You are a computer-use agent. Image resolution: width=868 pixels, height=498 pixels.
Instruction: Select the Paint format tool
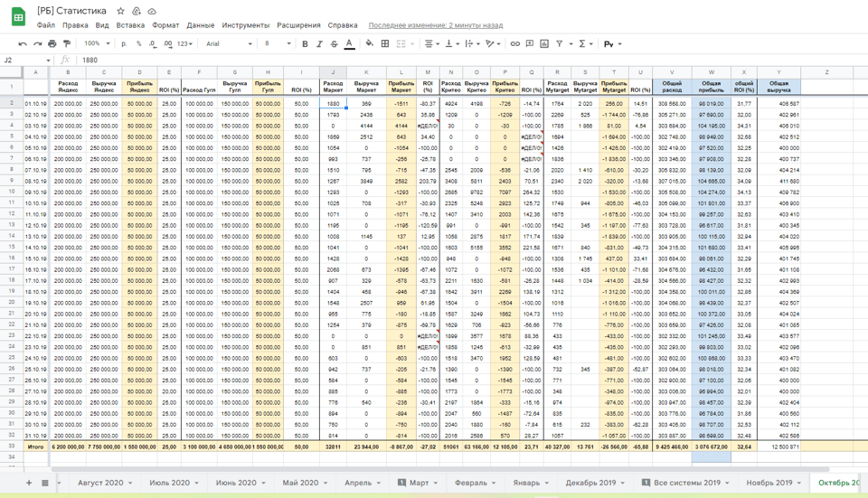click(x=66, y=43)
